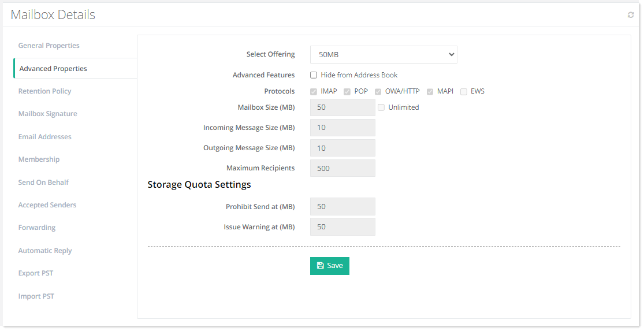Image resolution: width=644 pixels, height=331 pixels.
Task: Select the Forwarding tab
Action: [37, 228]
